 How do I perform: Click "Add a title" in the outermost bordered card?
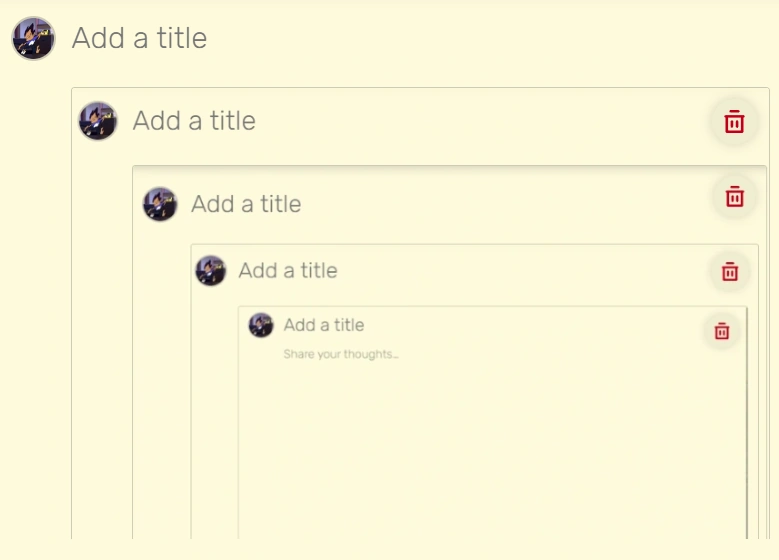[194, 121]
